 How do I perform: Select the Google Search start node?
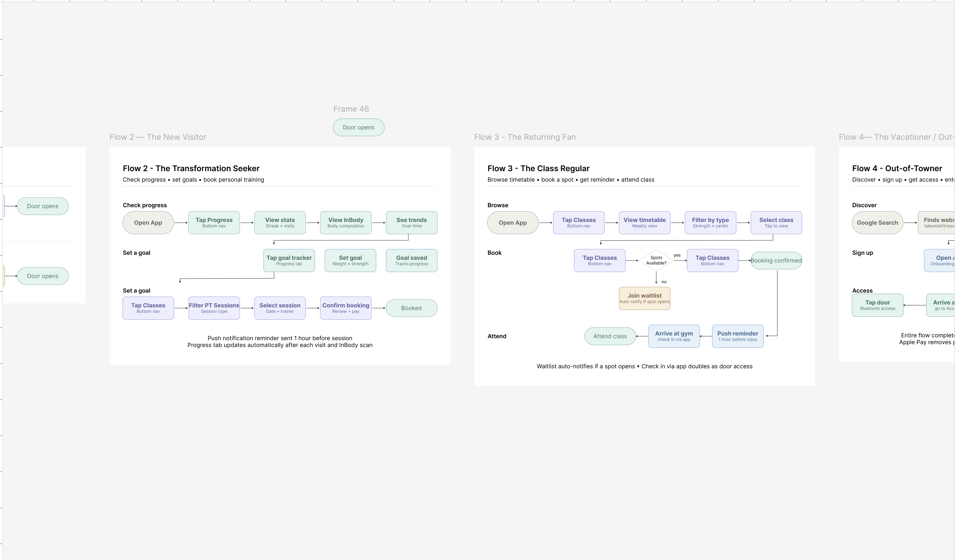(878, 223)
